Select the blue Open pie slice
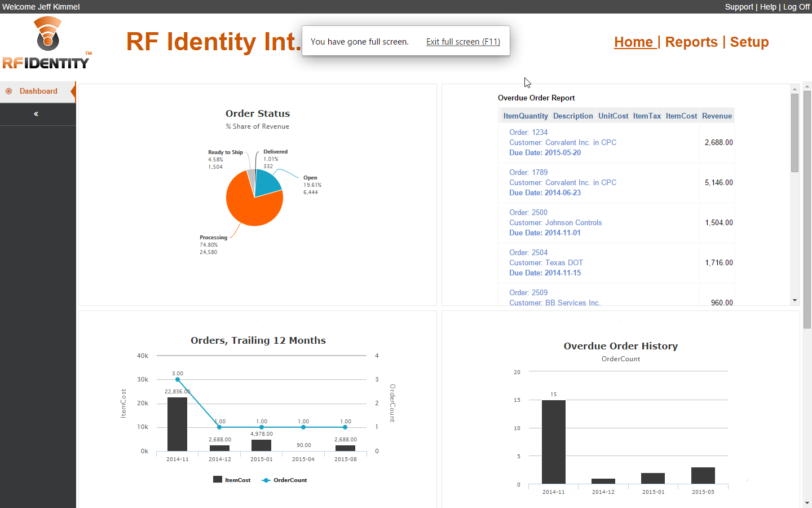The image size is (812, 508). (269, 182)
